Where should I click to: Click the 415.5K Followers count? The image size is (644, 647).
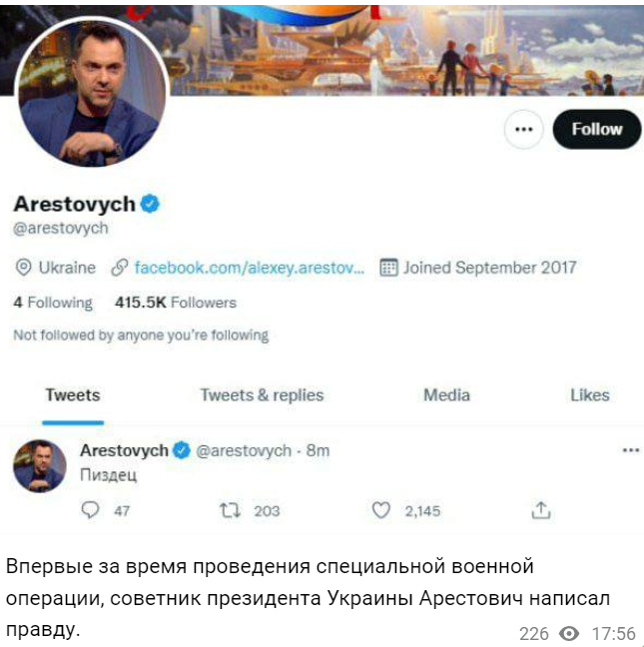(176, 303)
